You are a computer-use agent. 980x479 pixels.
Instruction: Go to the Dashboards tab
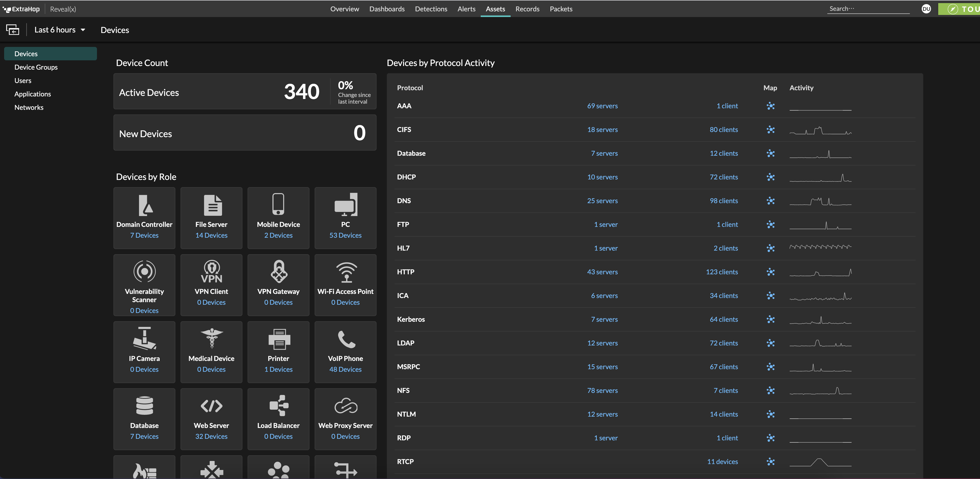click(387, 9)
